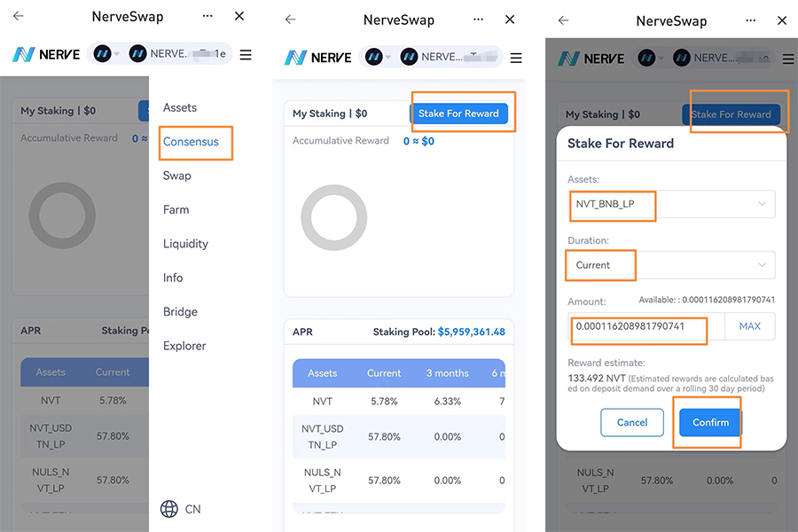Open network selector dropdown in left panel
Image resolution: width=798 pixels, height=532 pixels.
pos(107,53)
